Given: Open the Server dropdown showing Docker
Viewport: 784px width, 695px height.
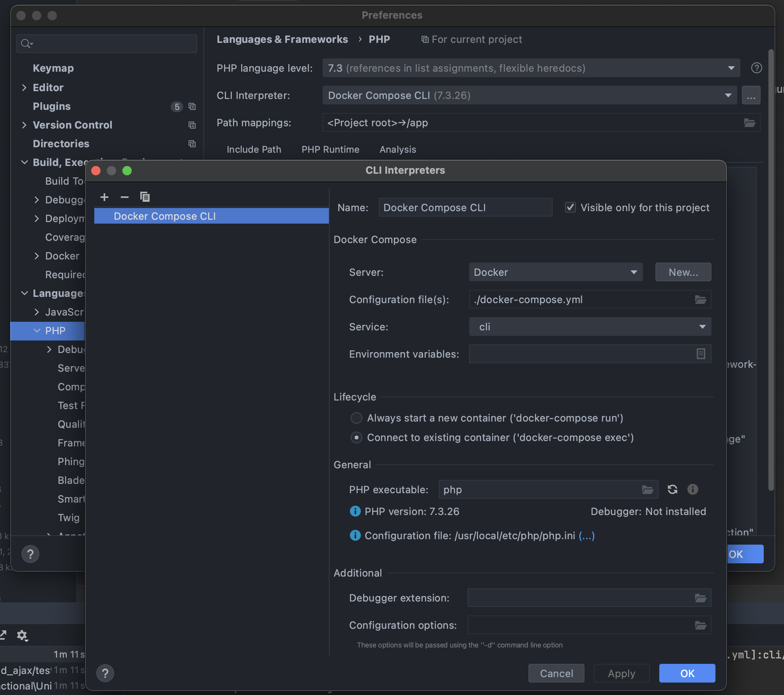Looking at the screenshot, I should 555,272.
